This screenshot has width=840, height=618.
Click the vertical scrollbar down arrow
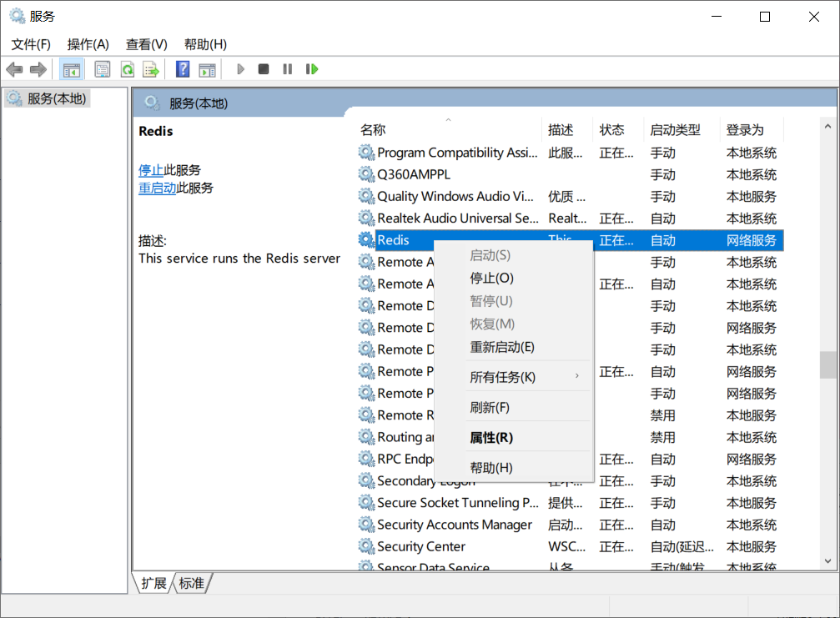[x=827, y=561]
